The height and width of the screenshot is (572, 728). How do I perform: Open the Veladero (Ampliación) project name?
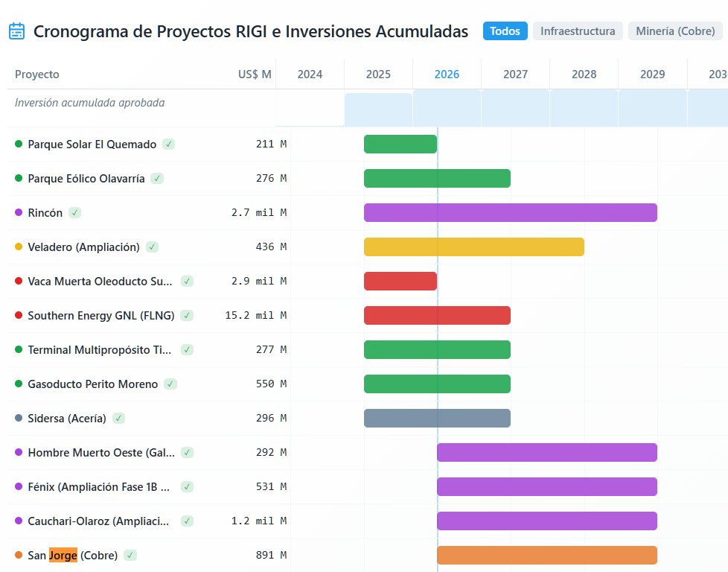(x=83, y=247)
